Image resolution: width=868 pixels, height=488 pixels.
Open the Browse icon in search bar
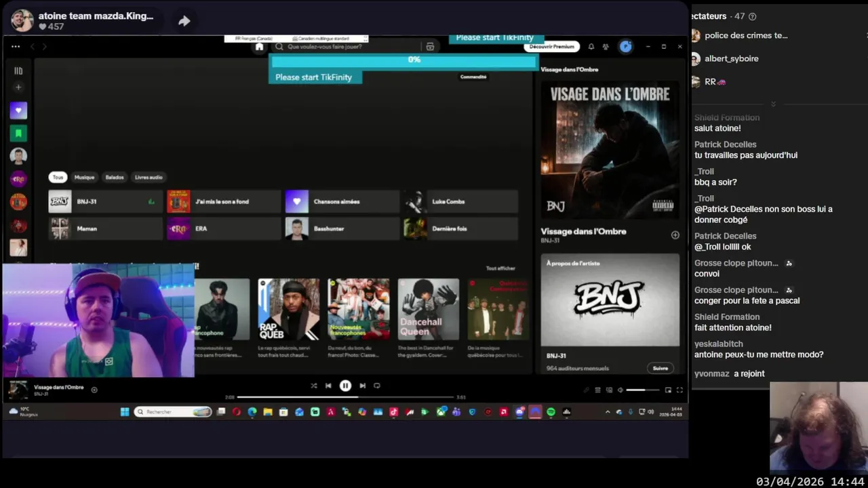[x=430, y=47]
